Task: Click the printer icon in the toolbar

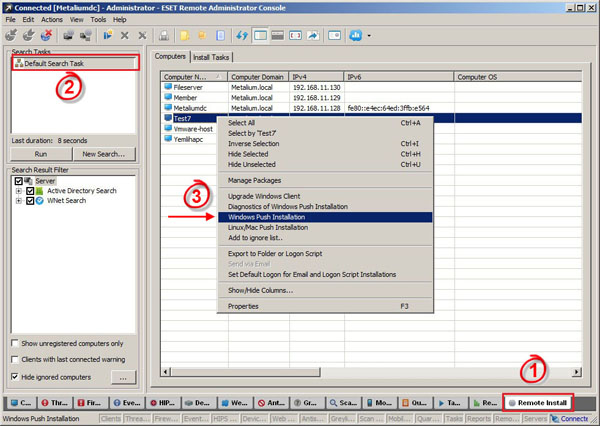Action: [164, 36]
